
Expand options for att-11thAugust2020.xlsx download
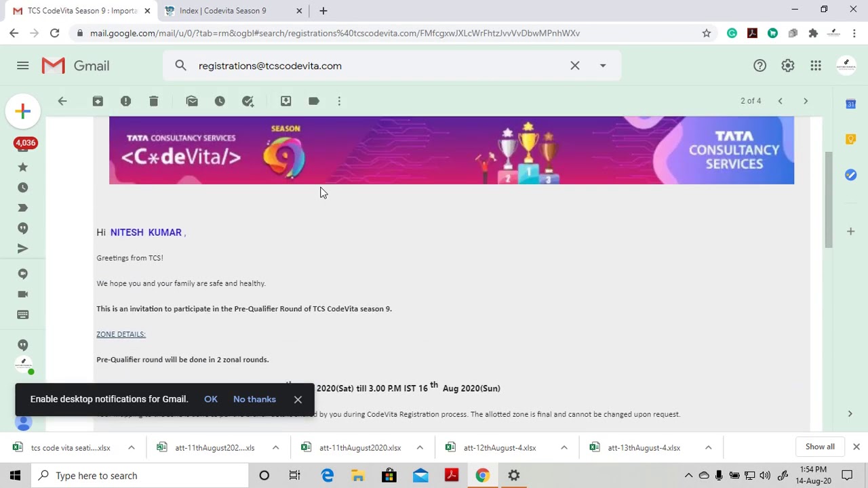(420, 447)
